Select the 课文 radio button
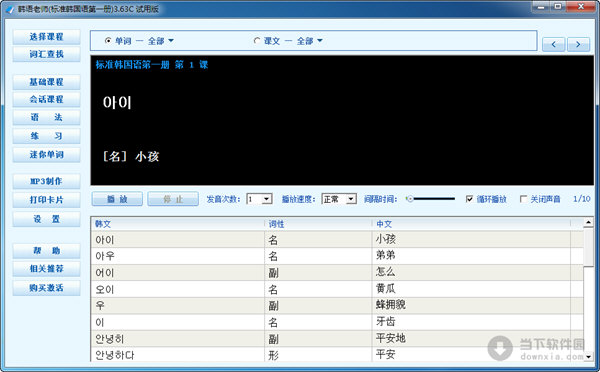600x372 pixels. click(x=257, y=41)
